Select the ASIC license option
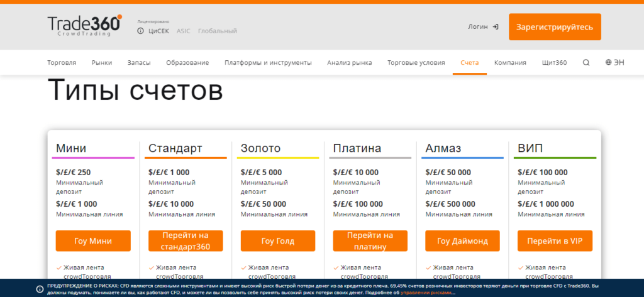The width and height of the screenshot is (644, 297). [x=184, y=31]
